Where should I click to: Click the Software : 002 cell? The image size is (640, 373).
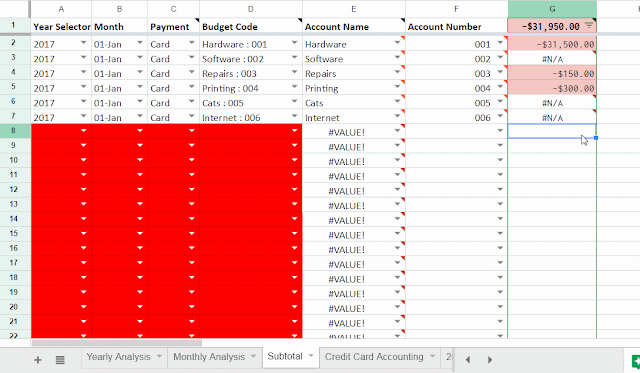point(251,59)
